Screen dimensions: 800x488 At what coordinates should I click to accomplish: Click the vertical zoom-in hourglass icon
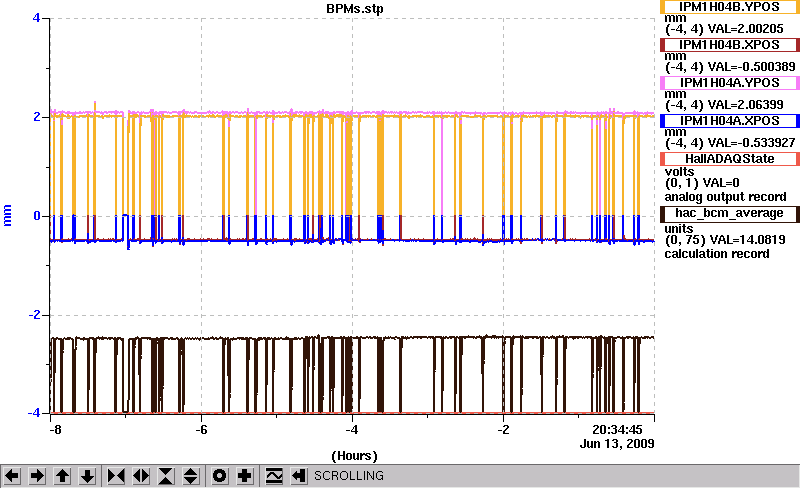(166, 476)
